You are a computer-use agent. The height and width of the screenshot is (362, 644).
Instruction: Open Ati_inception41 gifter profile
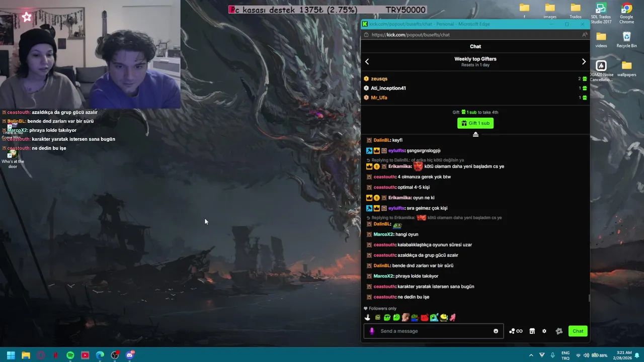tap(388, 88)
